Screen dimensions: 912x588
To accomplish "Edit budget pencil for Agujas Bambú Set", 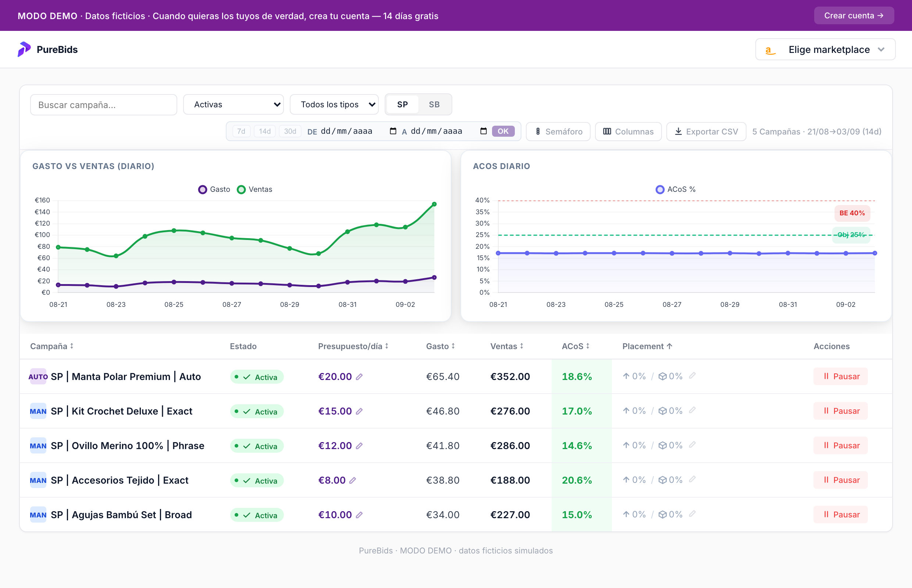I will pyautogui.click(x=359, y=515).
